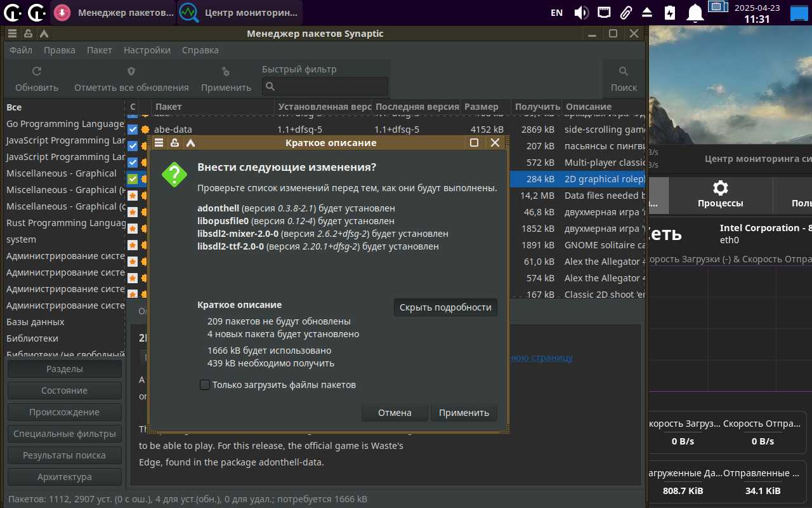Toggle the abe-data package status checkbox
This screenshot has width=812, height=508.
(x=133, y=130)
